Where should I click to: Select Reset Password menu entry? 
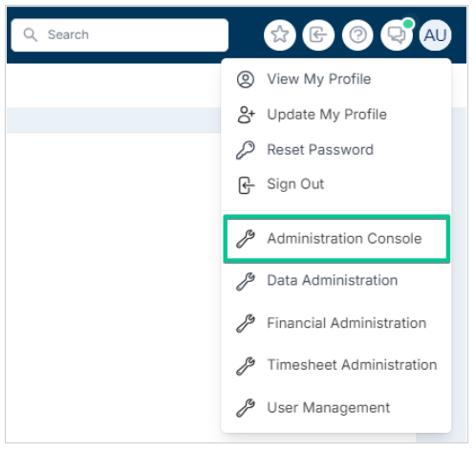(336, 150)
